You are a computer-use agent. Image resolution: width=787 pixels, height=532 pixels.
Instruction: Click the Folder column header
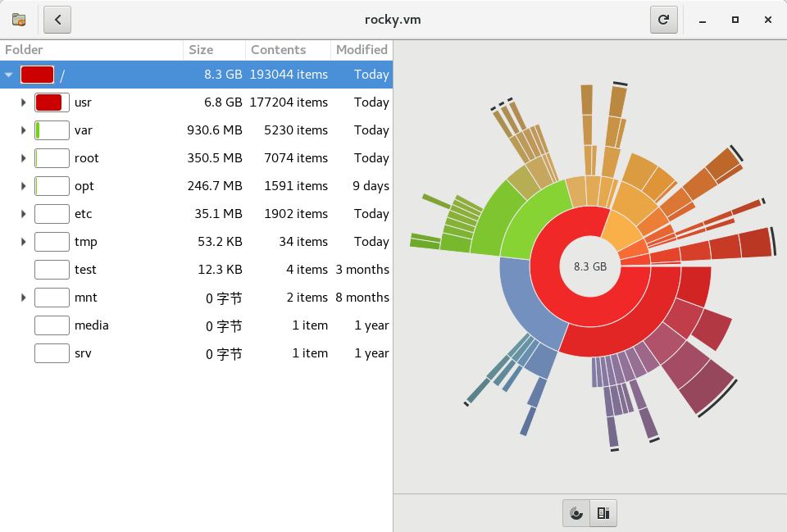click(x=90, y=50)
